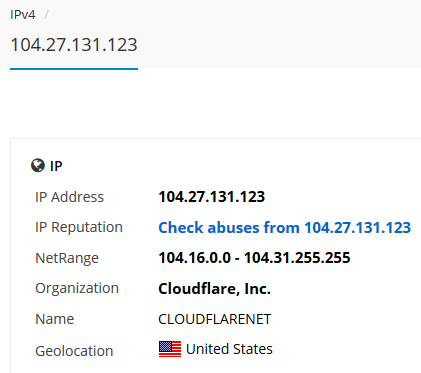Click the organization value Cloudflare, Inc.
Viewport: 421px width, 373px height.
click(x=214, y=288)
